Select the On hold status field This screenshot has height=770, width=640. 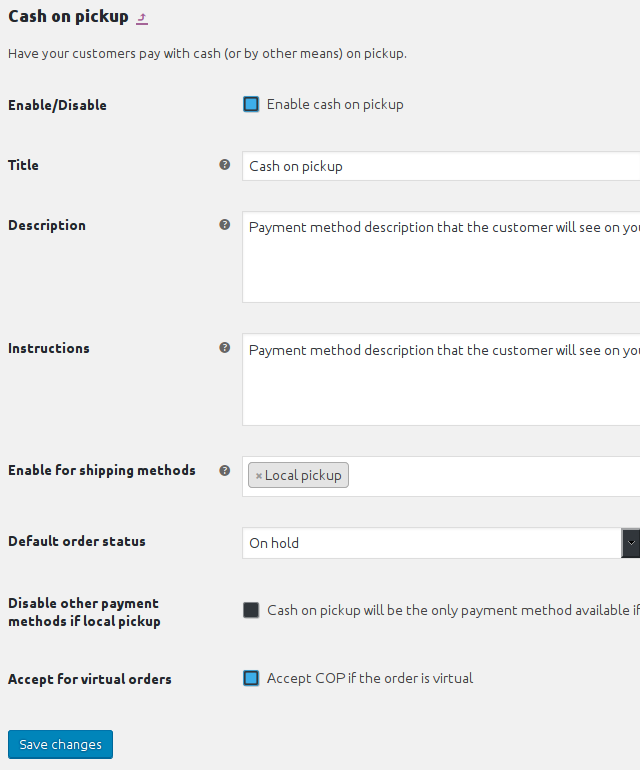(430, 543)
